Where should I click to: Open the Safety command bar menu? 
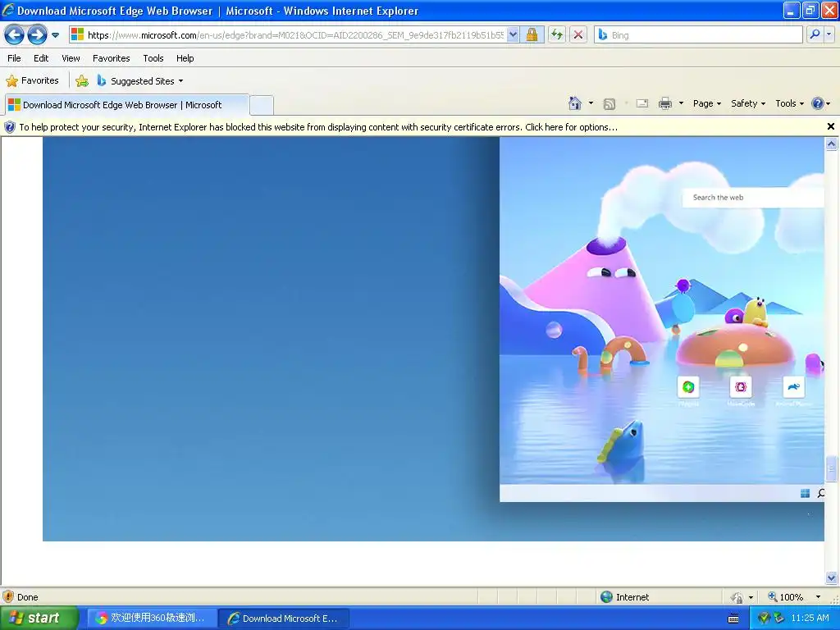tap(748, 104)
